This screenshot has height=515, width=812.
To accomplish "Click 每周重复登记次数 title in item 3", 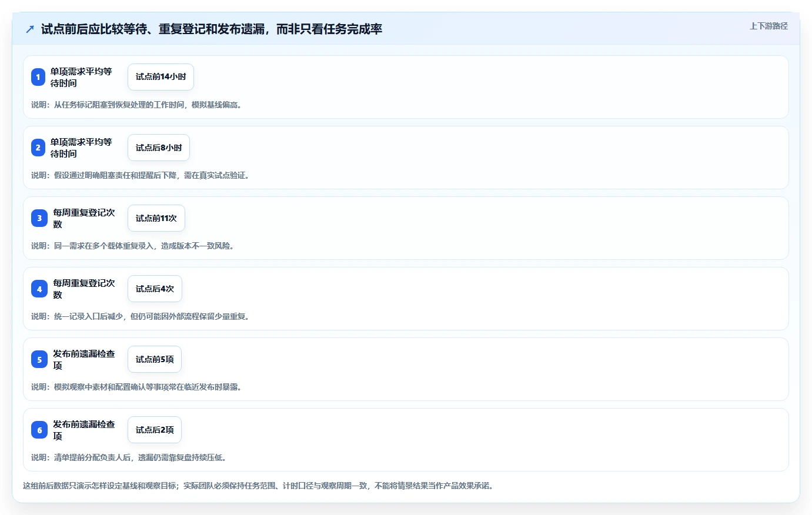I will [x=84, y=218].
